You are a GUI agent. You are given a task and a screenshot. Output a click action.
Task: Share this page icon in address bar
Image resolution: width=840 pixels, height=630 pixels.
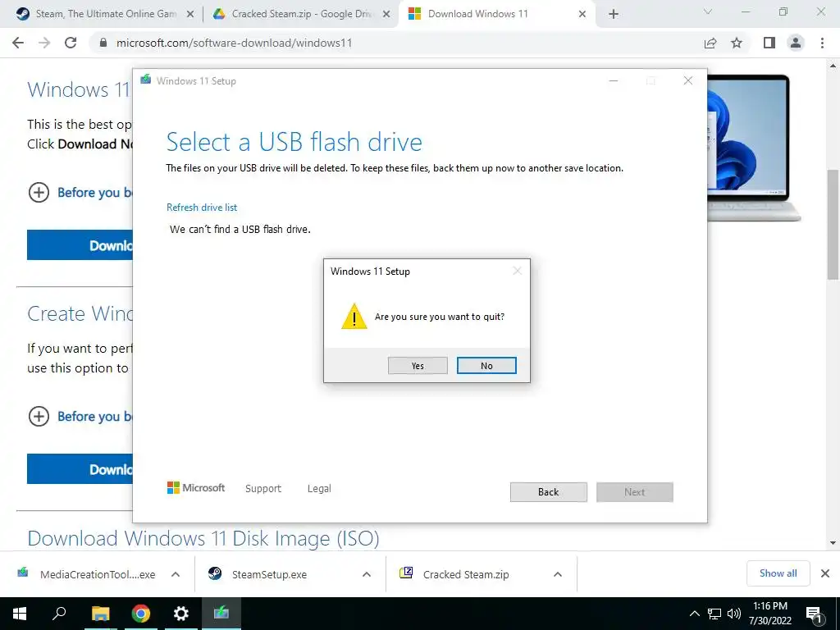[710, 43]
